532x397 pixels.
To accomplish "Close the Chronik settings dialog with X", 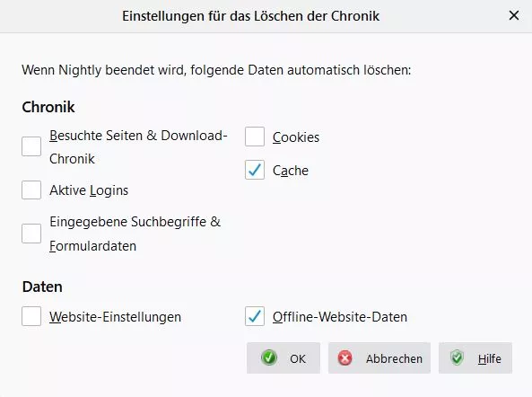I will point(514,15).
